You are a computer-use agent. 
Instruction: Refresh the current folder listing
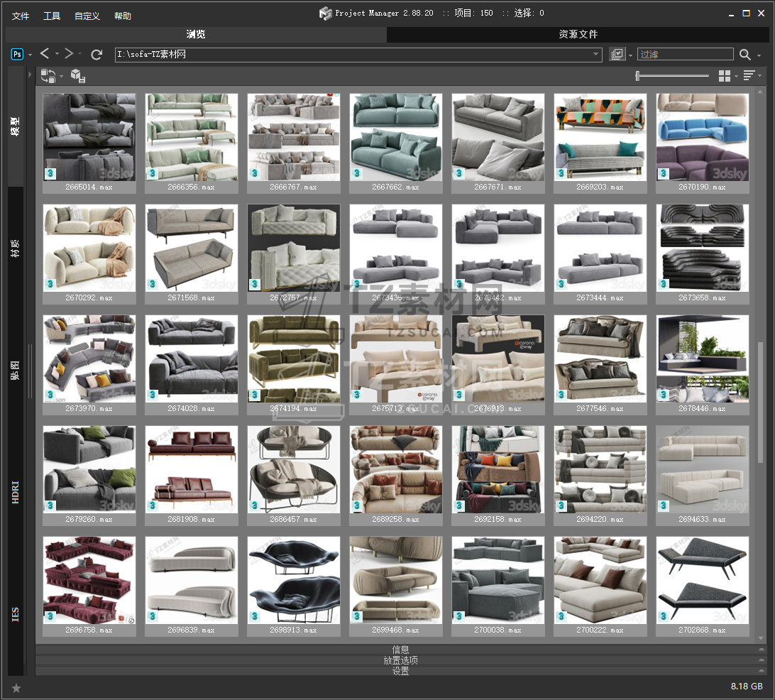97,54
